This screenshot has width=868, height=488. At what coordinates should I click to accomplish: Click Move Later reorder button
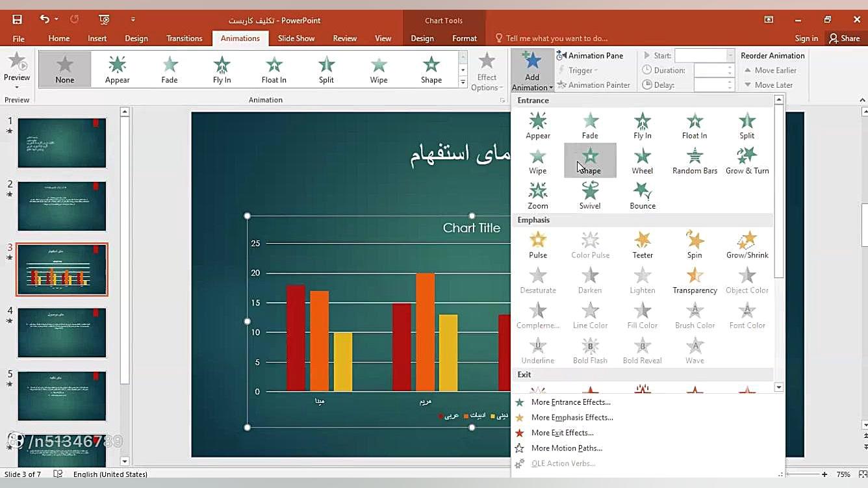[x=769, y=84]
